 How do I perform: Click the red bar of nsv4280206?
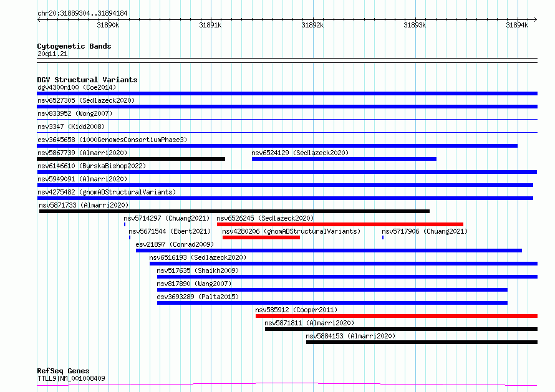coord(261,237)
